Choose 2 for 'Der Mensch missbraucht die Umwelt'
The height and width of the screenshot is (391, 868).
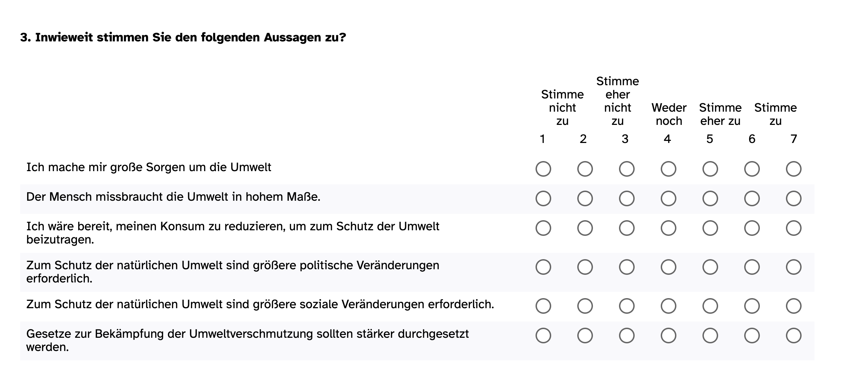(x=585, y=199)
